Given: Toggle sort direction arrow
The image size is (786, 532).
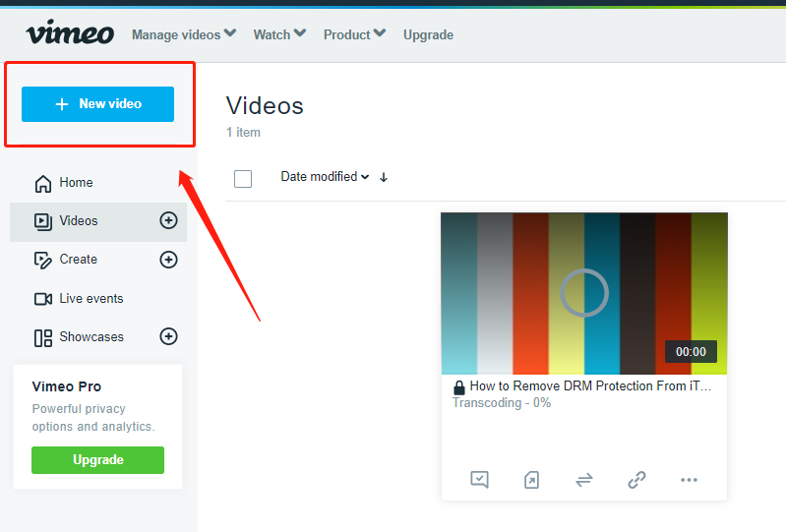Looking at the screenshot, I should 384,177.
